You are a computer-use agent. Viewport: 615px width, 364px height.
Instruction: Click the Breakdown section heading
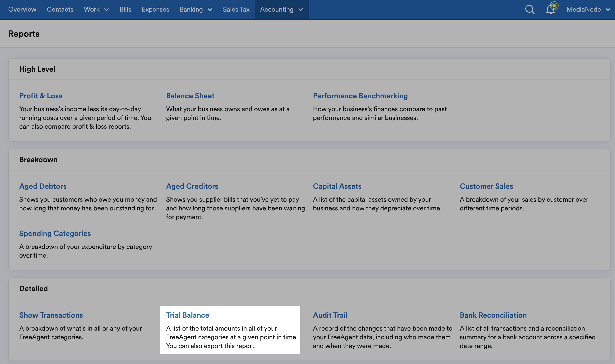pyautogui.click(x=38, y=160)
